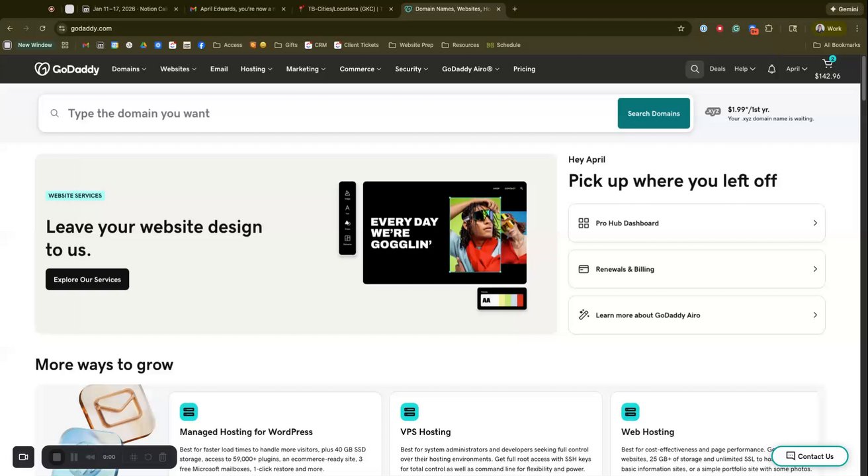Open Pro Hub Dashboard
The height and width of the screenshot is (476, 868).
click(697, 223)
